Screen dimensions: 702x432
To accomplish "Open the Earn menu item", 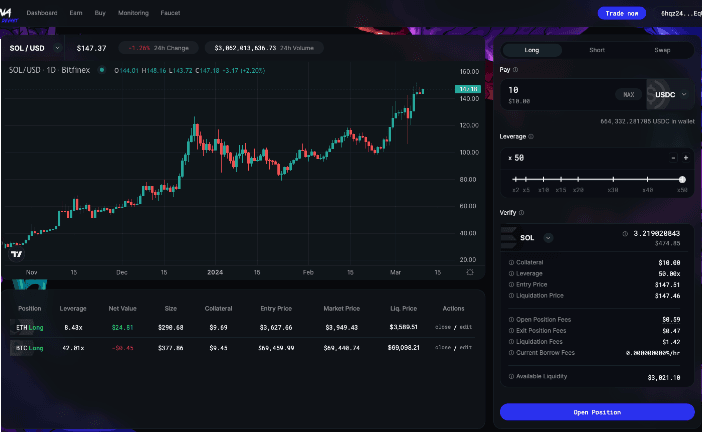I will (76, 13).
